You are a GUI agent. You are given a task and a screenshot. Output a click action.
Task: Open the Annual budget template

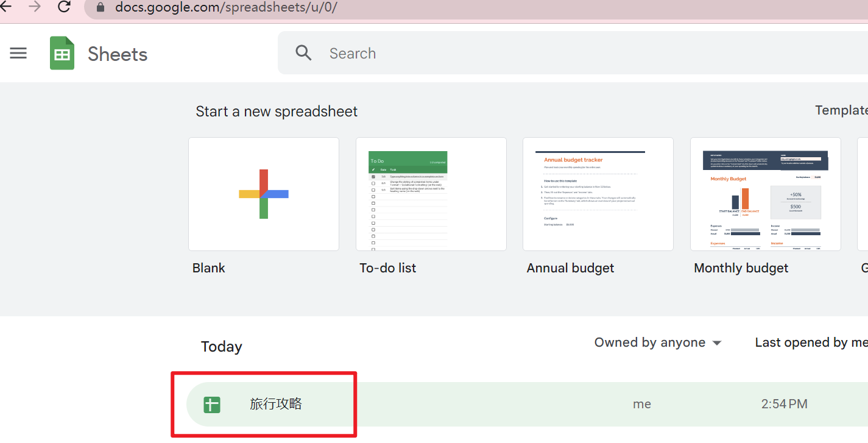pyautogui.click(x=598, y=194)
